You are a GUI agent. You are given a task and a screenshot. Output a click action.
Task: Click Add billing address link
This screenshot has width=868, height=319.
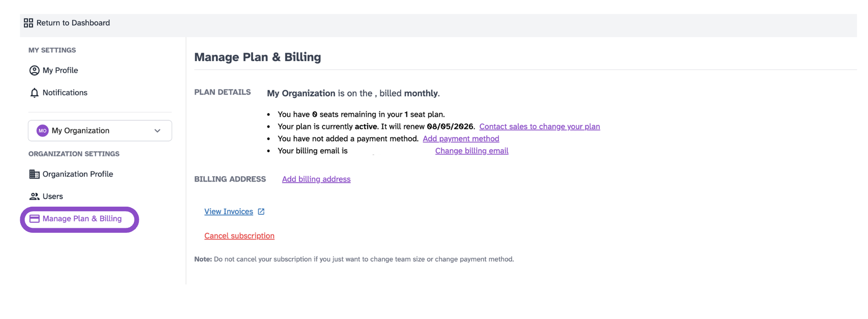click(316, 179)
